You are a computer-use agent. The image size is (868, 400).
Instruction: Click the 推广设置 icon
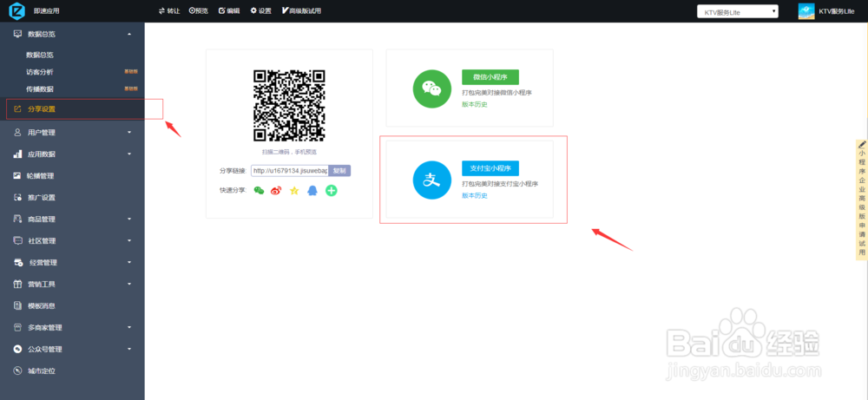[x=17, y=198]
